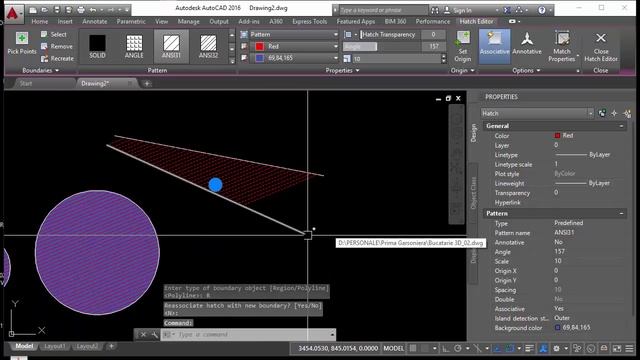Collapse the Pattern section in Properties
640x360 pixels.
(x=621, y=213)
